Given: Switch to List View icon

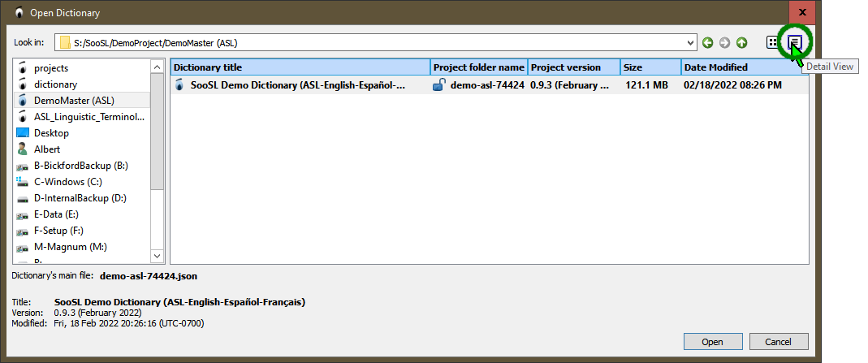Looking at the screenshot, I should [x=772, y=42].
